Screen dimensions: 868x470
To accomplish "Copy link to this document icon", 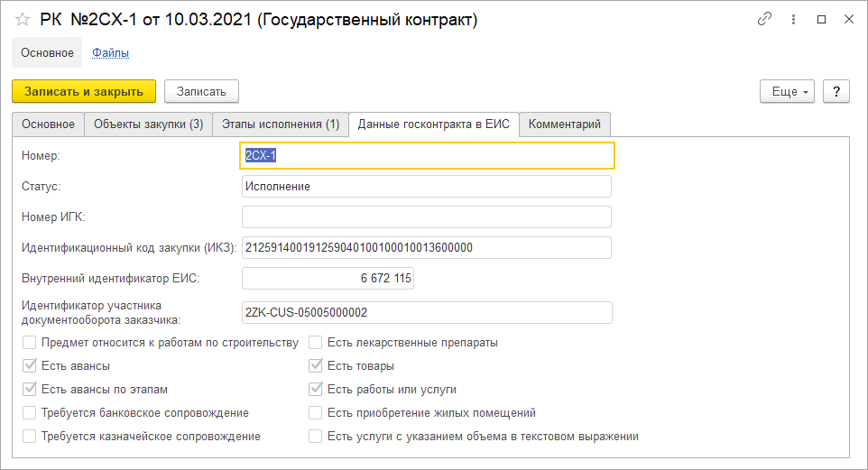I will [765, 19].
